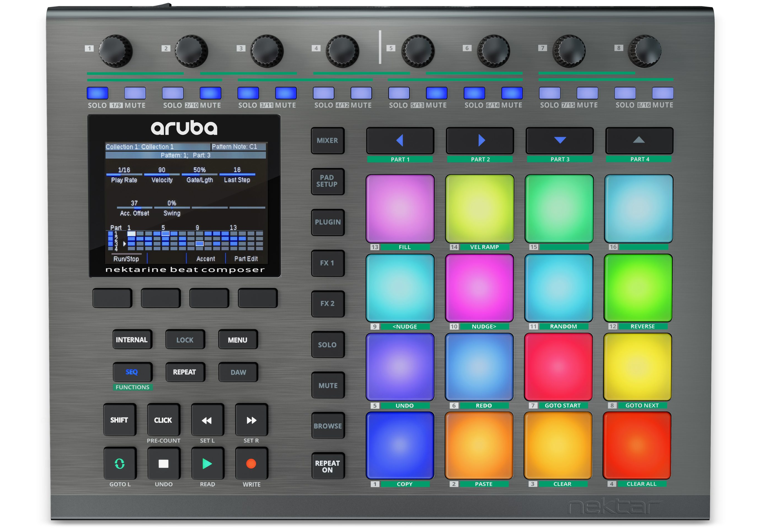This screenshot has height=532, width=760.
Task: Switch to INTERNAL mode
Action: tap(132, 339)
